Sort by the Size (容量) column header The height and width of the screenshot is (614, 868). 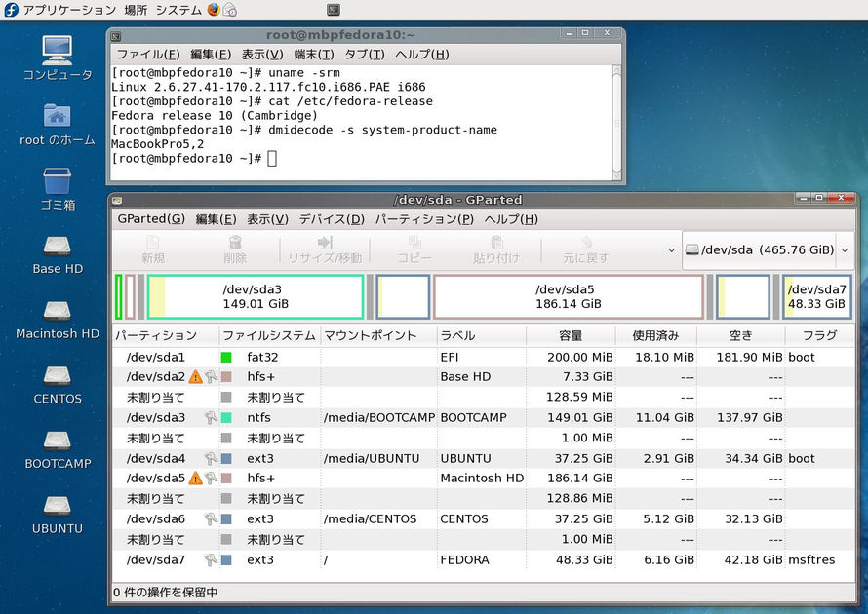[571, 335]
